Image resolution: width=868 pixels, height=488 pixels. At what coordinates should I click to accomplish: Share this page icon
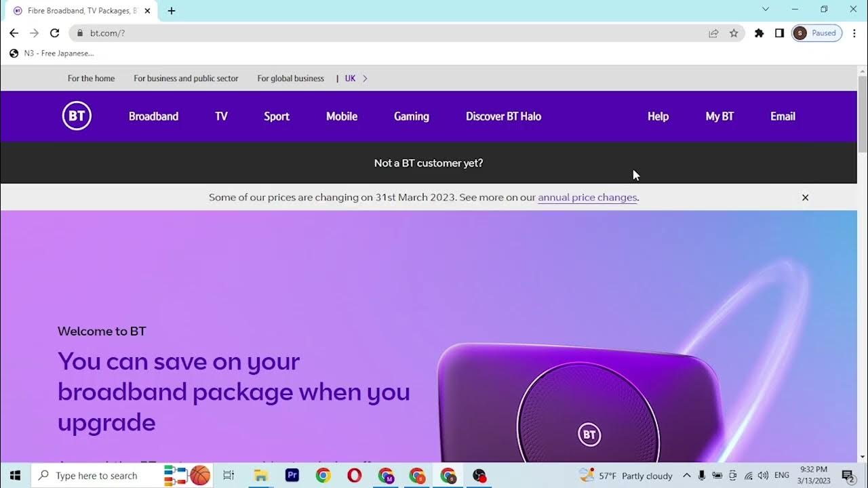pyautogui.click(x=713, y=33)
